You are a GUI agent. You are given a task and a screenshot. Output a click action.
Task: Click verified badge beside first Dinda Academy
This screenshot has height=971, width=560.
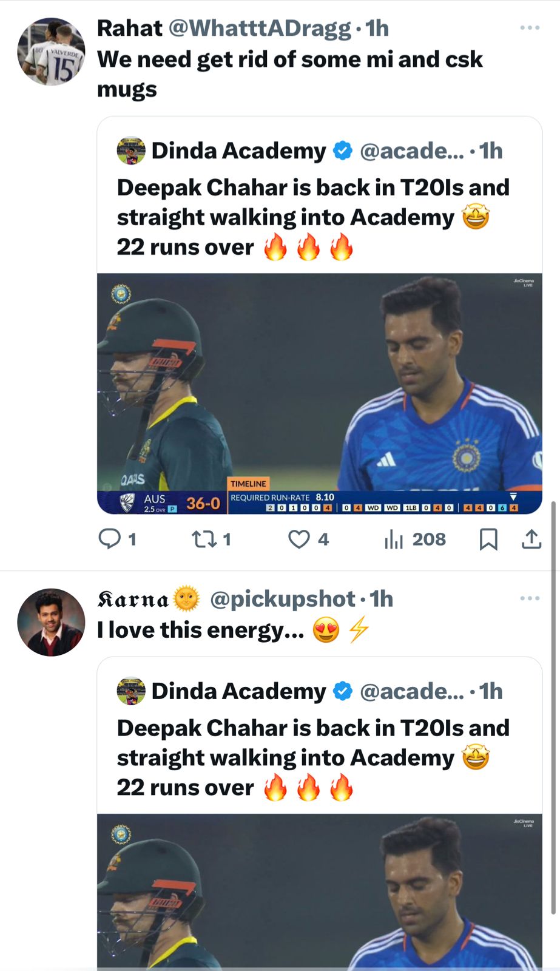(343, 151)
